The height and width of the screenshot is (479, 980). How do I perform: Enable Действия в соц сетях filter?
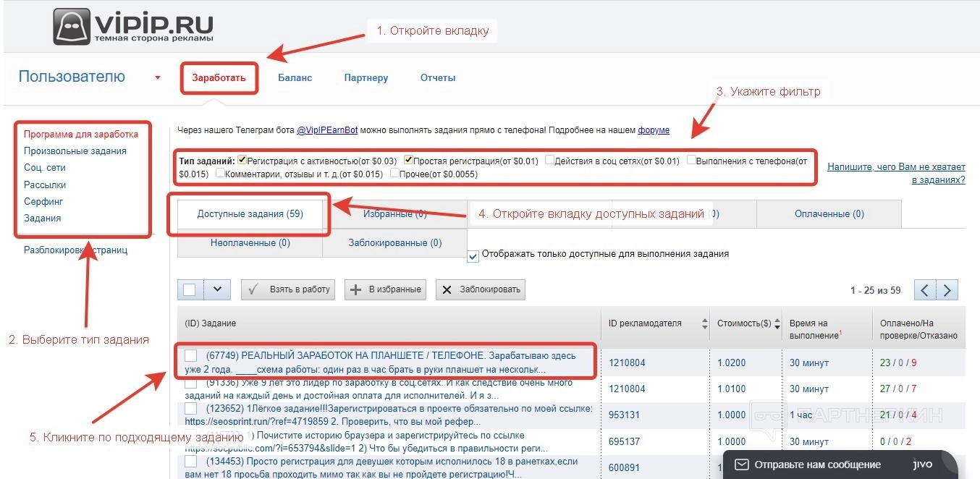point(550,160)
